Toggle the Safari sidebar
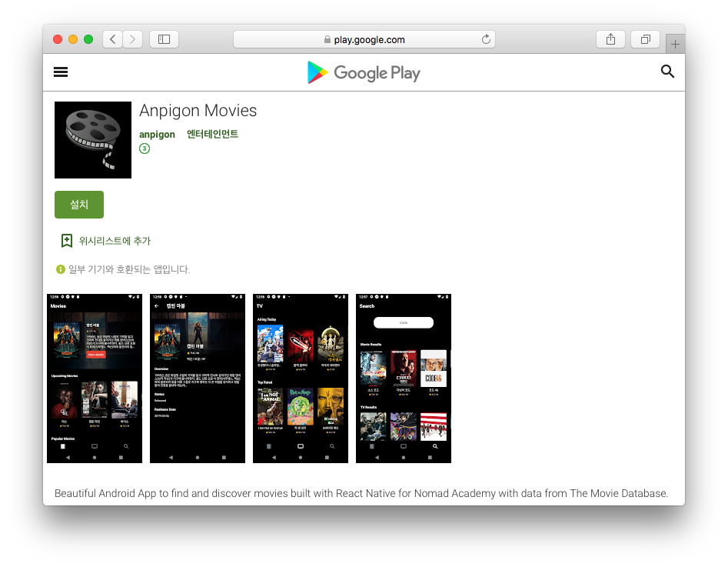Image resolution: width=728 pixels, height=567 pixels. tap(164, 39)
